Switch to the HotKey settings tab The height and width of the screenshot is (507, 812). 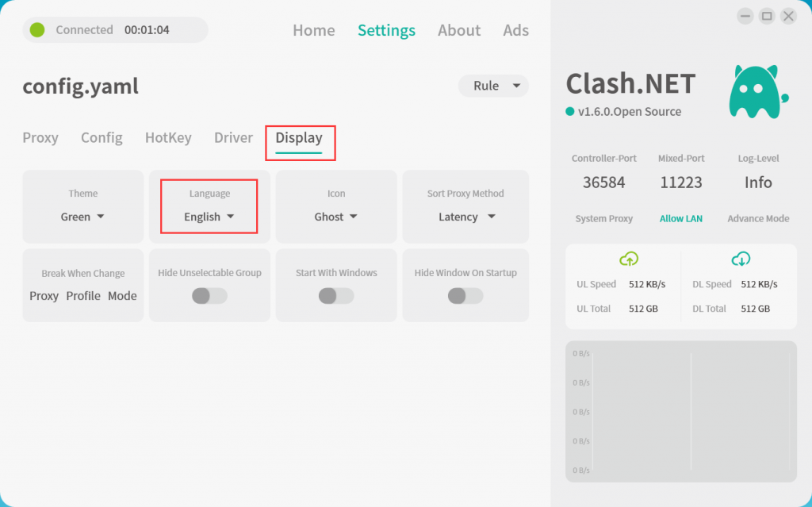click(168, 137)
